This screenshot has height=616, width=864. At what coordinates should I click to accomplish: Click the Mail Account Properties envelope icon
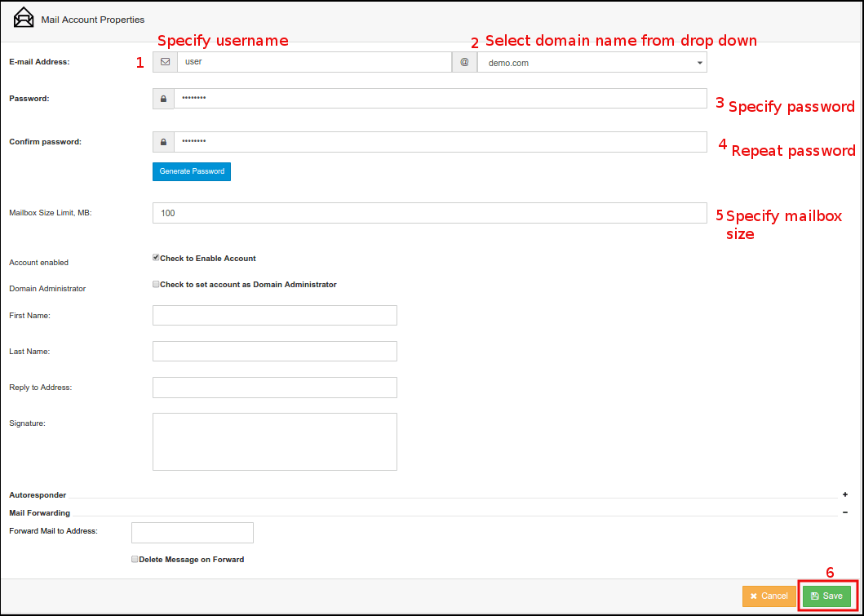coord(24,18)
